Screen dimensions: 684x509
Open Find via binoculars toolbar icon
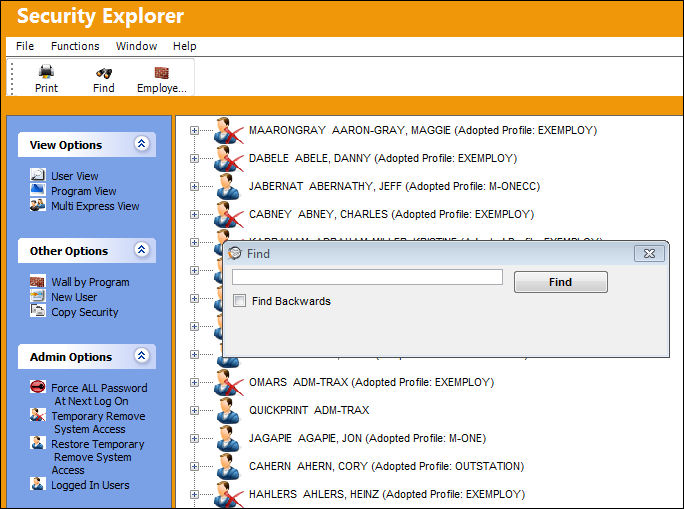point(104,72)
